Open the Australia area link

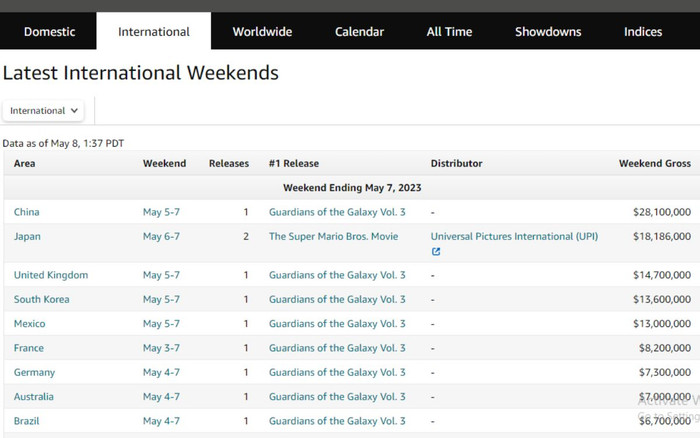pos(33,397)
